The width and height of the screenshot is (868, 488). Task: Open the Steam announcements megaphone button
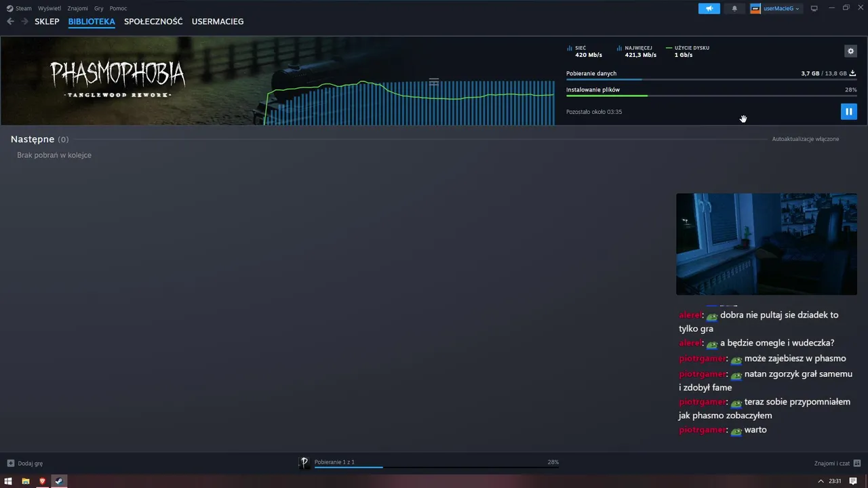pyautogui.click(x=709, y=9)
